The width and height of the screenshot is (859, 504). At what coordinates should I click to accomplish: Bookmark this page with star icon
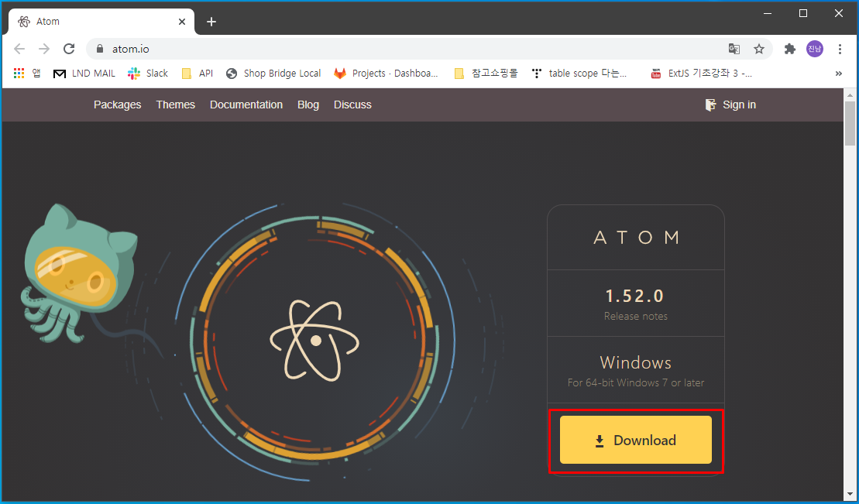759,49
